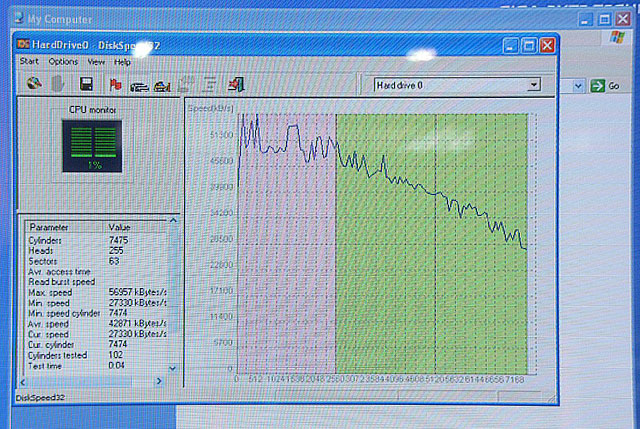Image resolution: width=640 pixels, height=429 pixels.
Task: Click the second drive icon after the flag
Action: tap(162, 85)
